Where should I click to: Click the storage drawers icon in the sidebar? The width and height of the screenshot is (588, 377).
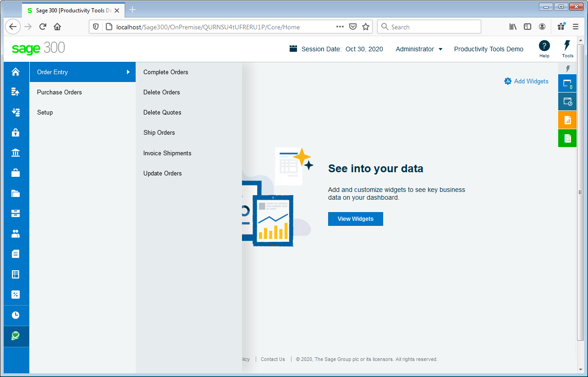click(16, 213)
